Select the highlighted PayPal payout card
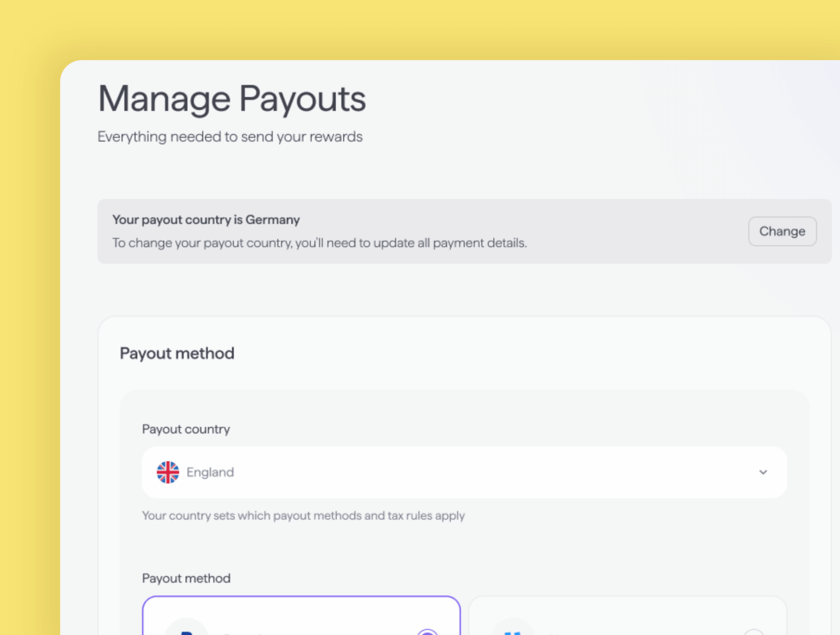840x635 pixels. (301, 616)
